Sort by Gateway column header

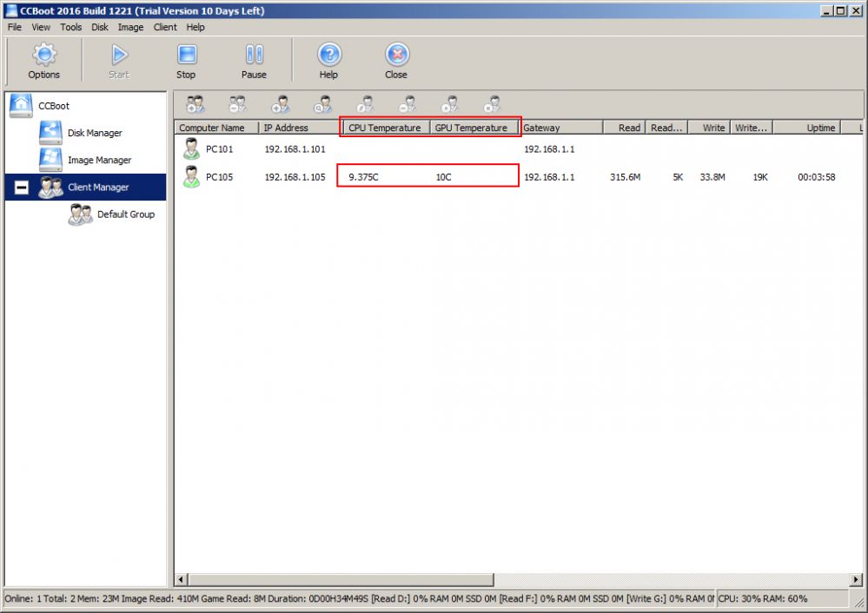[x=561, y=128]
